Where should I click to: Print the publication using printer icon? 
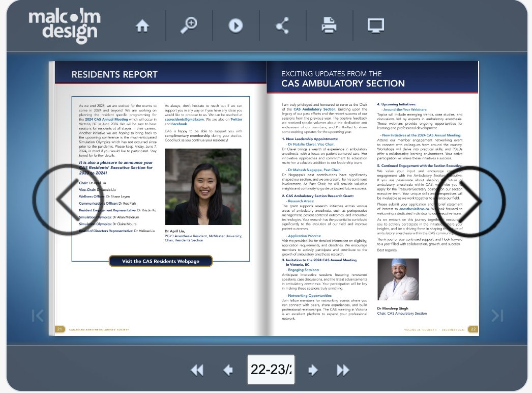(x=329, y=25)
